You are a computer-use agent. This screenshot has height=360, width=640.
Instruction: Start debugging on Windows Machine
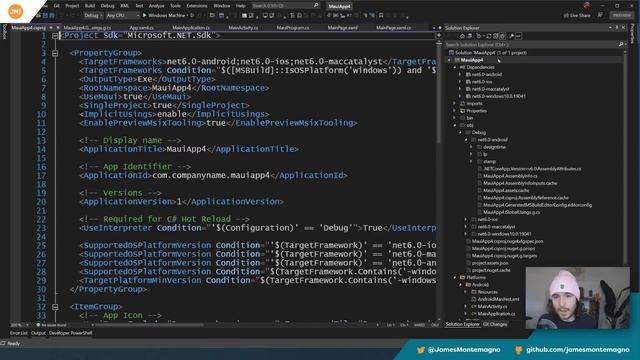(x=164, y=16)
